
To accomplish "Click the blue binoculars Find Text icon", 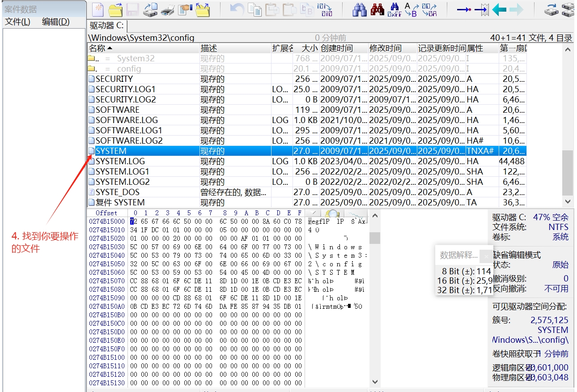I will pyautogui.click(x=359, y=9).
